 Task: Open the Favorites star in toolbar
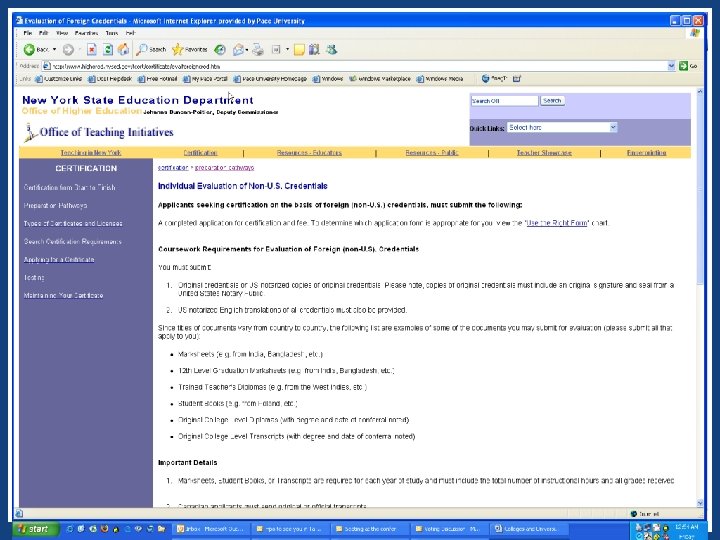(190, 49)
